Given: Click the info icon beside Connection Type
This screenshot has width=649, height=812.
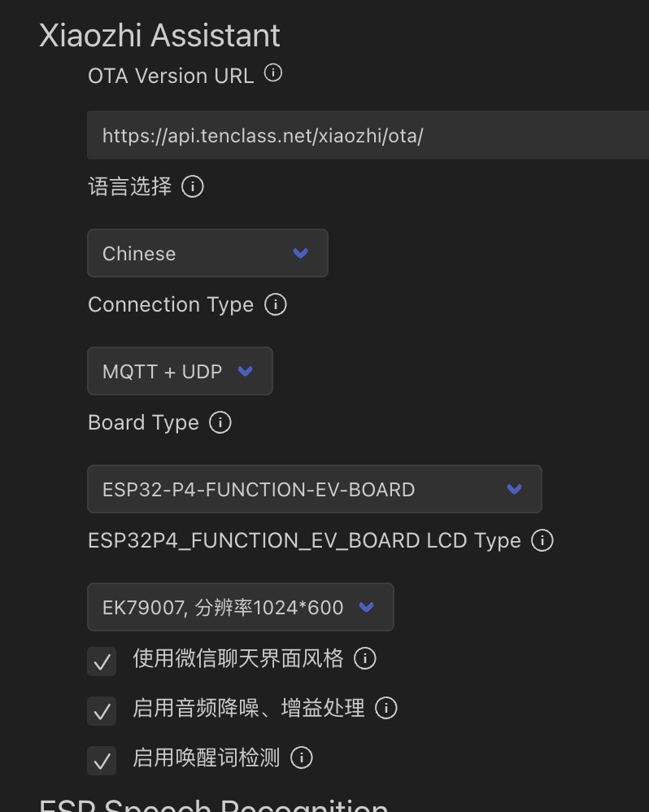Looking at the screenshot, I should pyautogui.click(x=276, y=305).
